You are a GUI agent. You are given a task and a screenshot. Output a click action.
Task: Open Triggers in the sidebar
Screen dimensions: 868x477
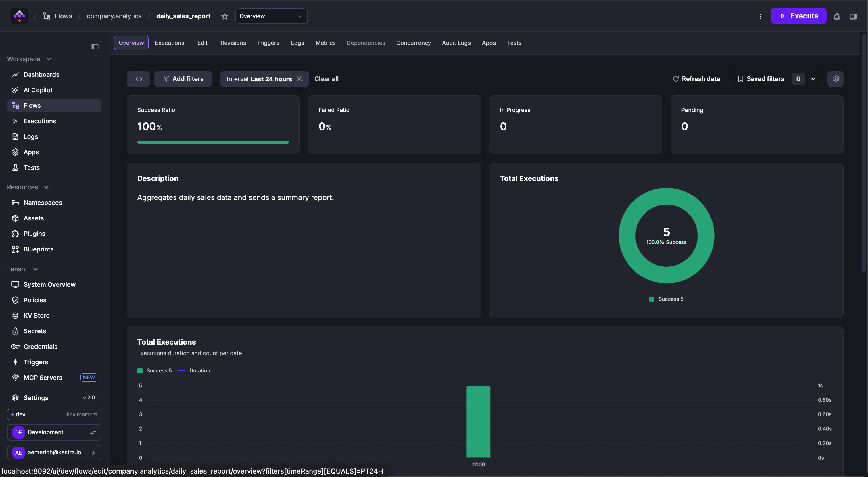click(x=54, y=362)
